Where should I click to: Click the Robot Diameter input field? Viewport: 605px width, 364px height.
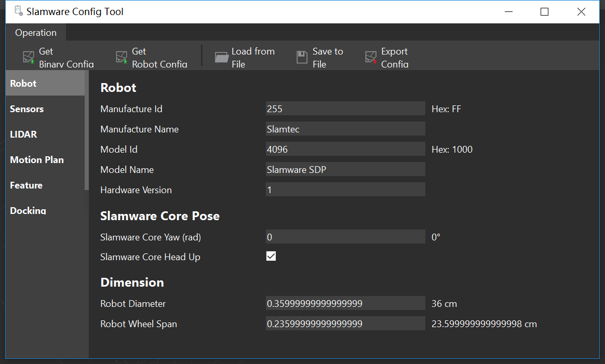click(345, 303)
